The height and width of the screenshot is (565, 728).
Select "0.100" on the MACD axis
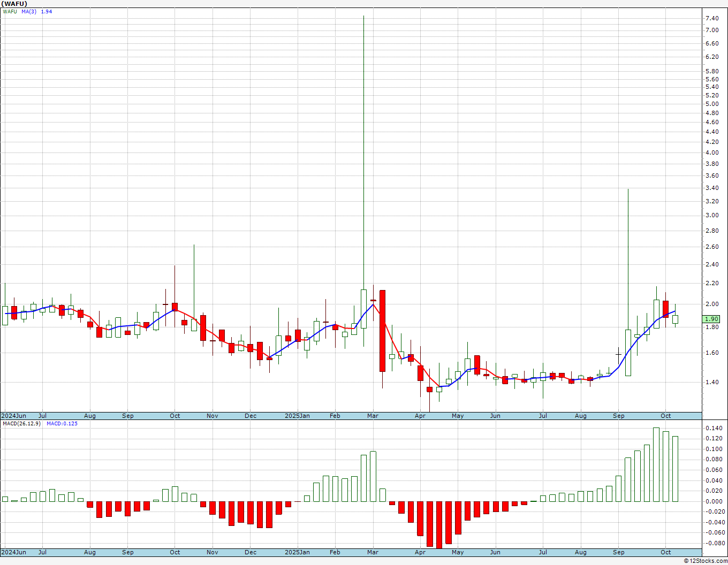coord(714,449)
